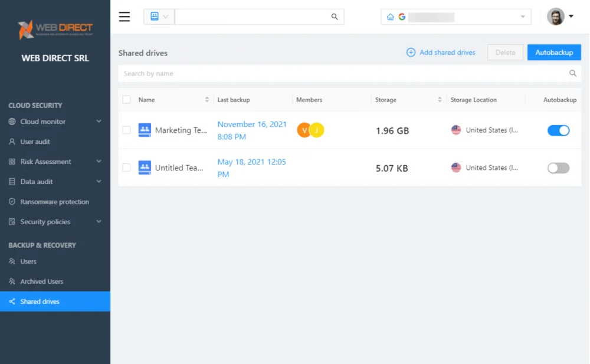Click US flag in Untitled Team row

tap(456, 168)
